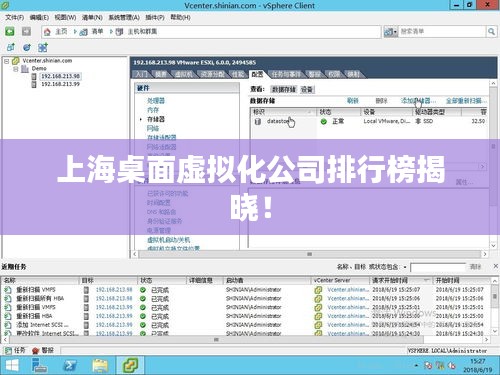Switch to the 任务与事件 tab

tap(286, 74)
